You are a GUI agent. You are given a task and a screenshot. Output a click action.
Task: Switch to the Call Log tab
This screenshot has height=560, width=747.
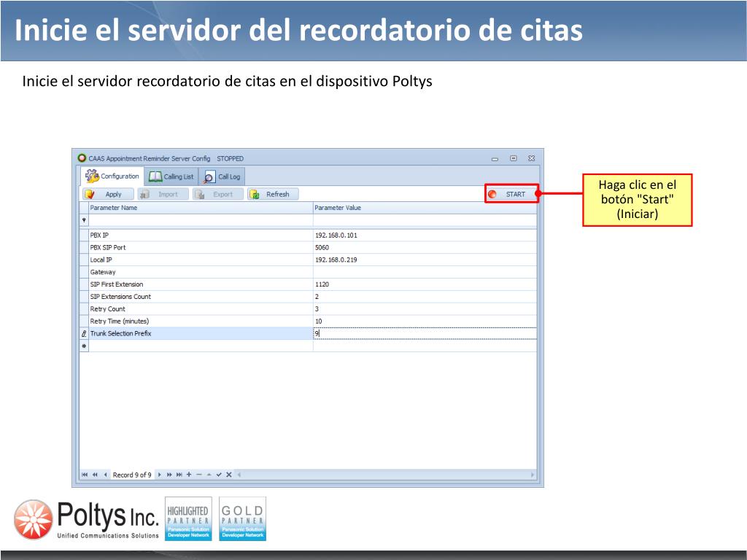point(222,176)
